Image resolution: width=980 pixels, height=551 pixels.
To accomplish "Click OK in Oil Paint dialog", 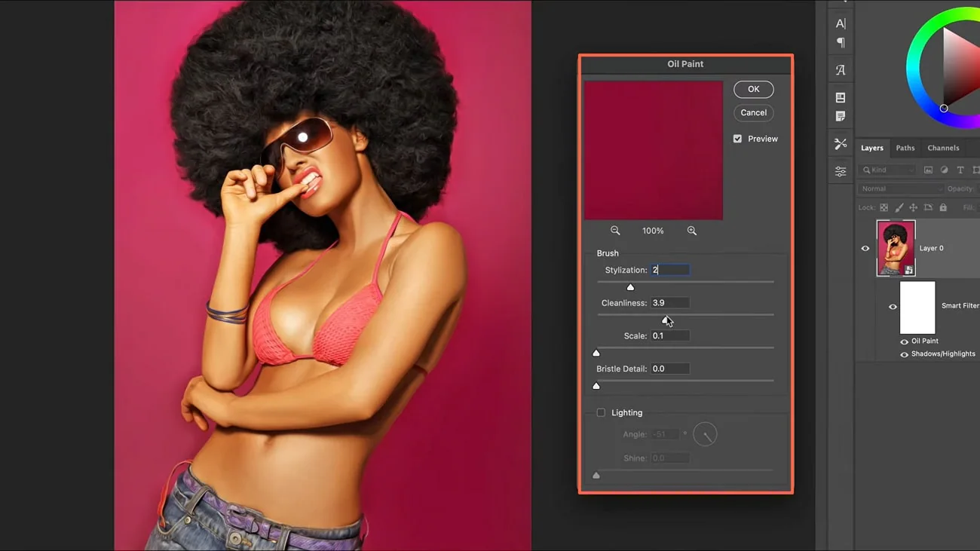I will pos(753,89).
